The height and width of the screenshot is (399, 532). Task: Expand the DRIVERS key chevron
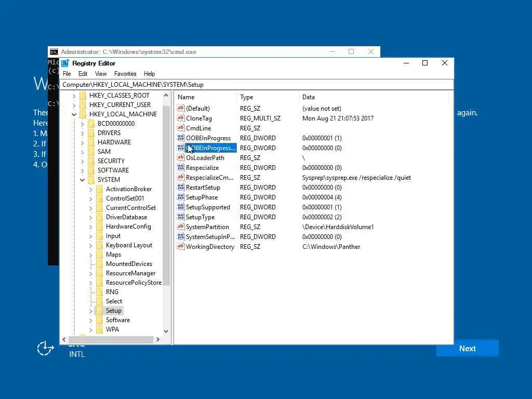coord(82,133)
